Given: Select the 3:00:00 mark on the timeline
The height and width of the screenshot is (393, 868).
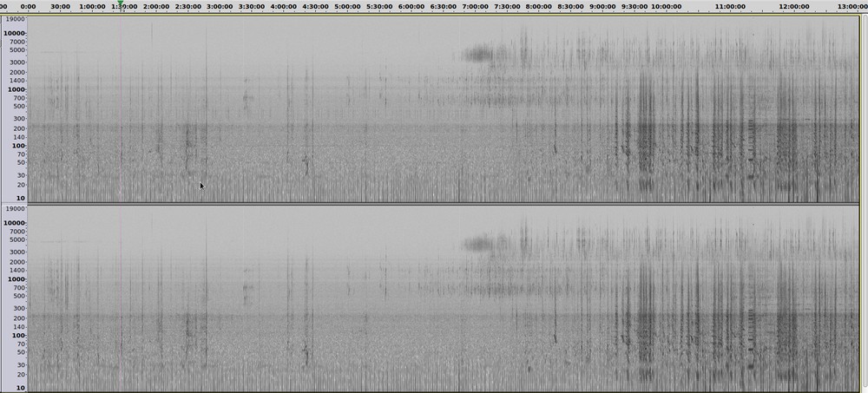Looking at the screenshot, I should (x=220, y=6).
